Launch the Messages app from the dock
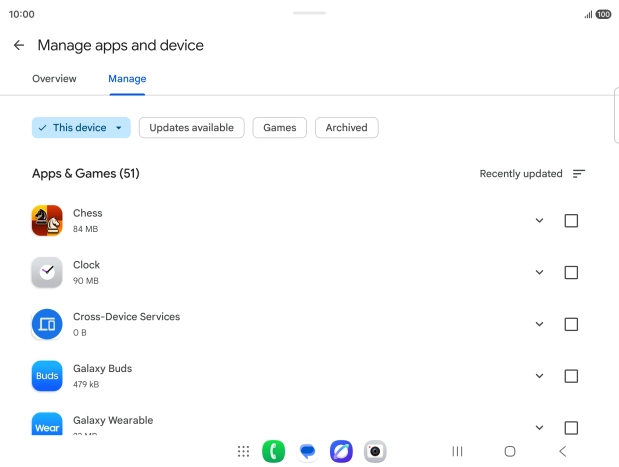 tap(307, 451)
